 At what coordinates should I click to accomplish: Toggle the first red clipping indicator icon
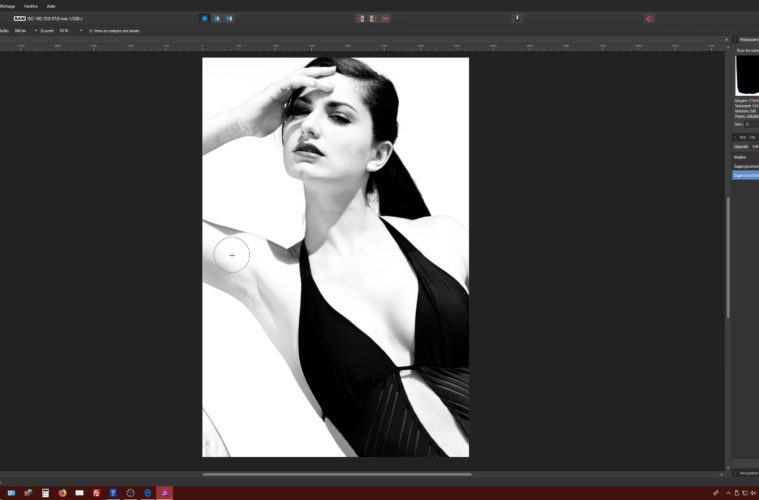click(360, 18)
